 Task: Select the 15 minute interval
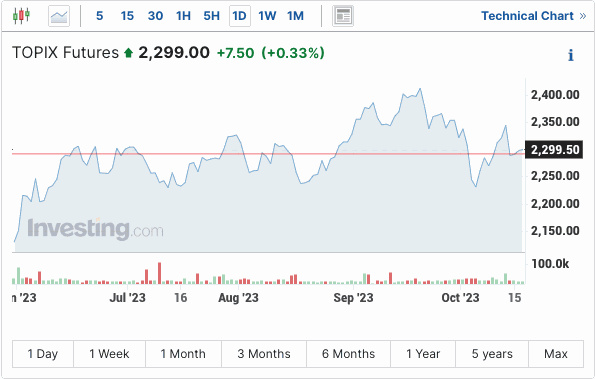tap(127, 16)
